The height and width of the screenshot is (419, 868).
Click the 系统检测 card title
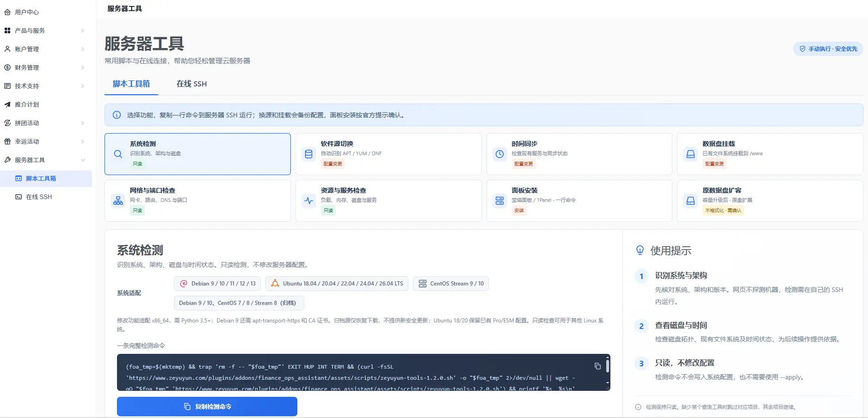pos(143,144)
